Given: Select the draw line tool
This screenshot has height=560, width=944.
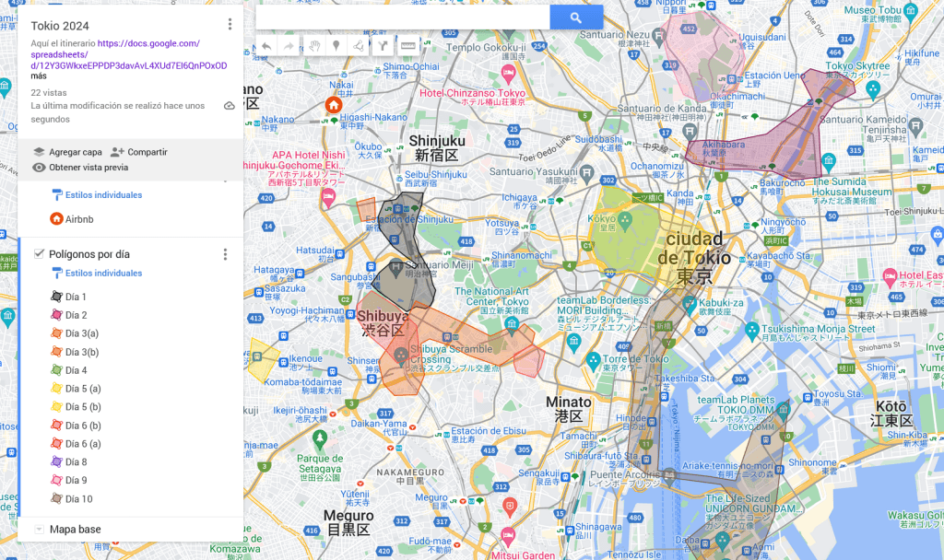Looking at the screenshot, I should point(358,45).
